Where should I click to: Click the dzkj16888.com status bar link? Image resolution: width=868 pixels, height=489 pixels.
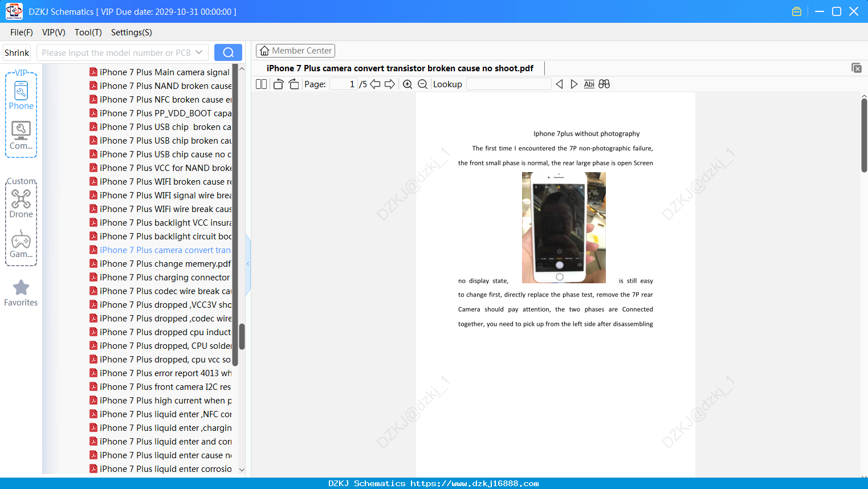pyautogui.click(x=475, y=483)
